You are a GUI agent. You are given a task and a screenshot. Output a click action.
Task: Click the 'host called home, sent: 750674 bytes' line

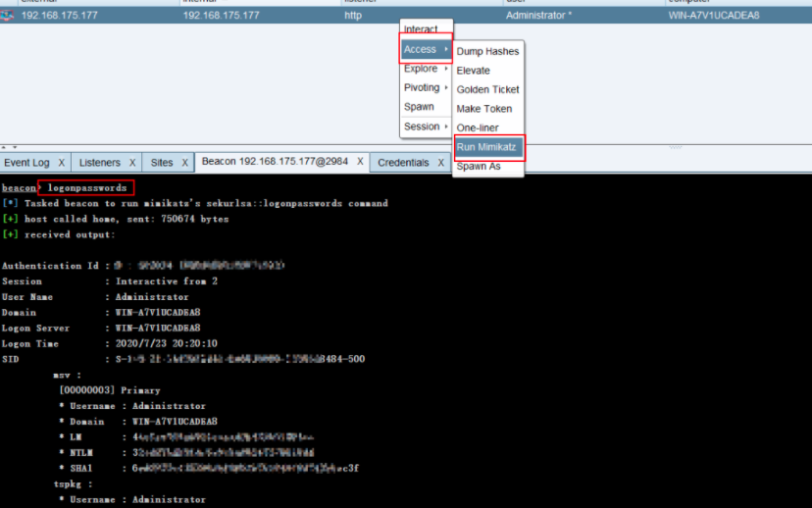[x=127, y=219]
